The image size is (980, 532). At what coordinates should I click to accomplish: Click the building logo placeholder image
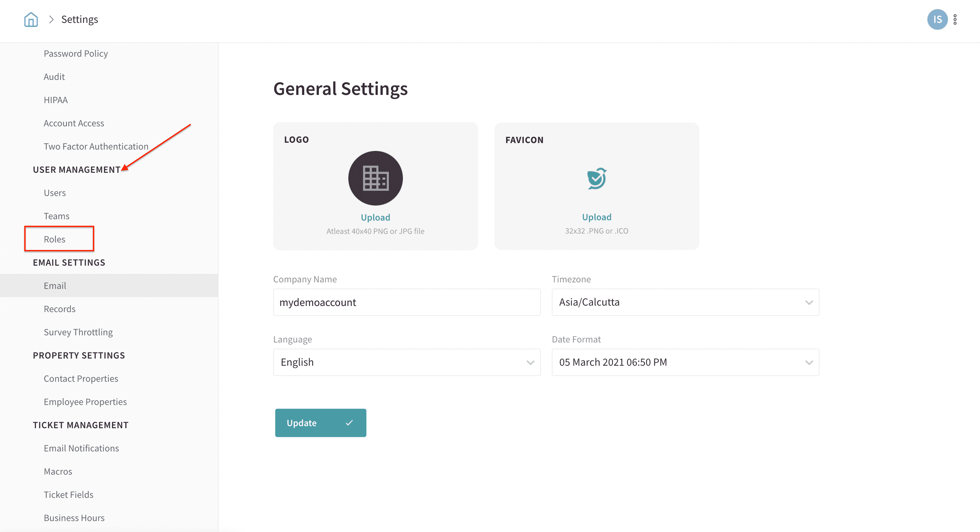click(375, 178)
